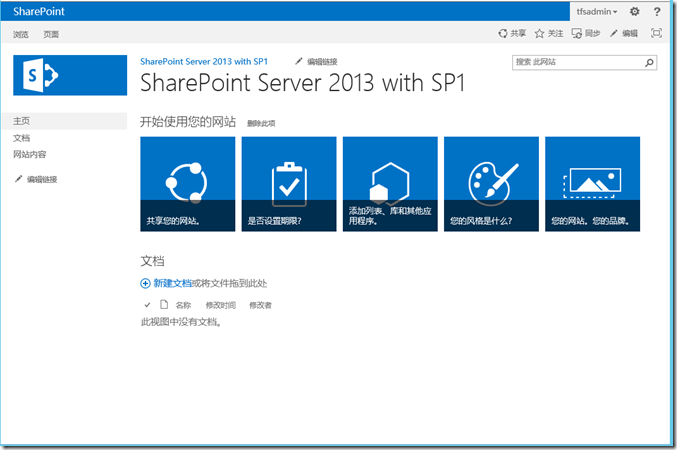Click the document type column icon

[x=164, y=304]
